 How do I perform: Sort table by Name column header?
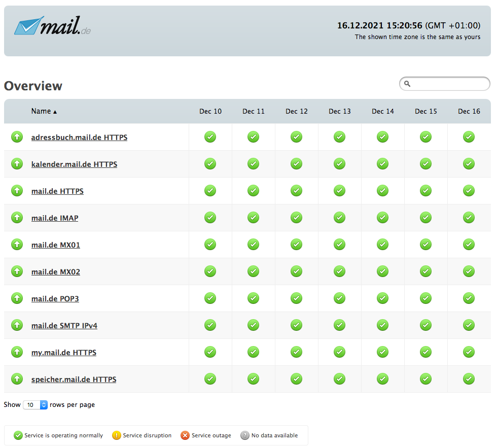[44, 111]
